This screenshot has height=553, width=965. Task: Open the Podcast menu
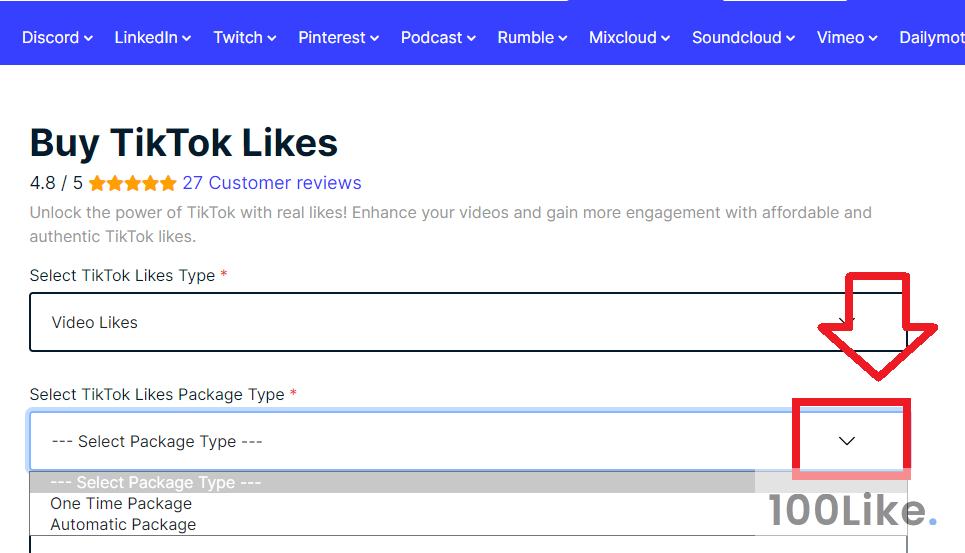coord(438,38)
